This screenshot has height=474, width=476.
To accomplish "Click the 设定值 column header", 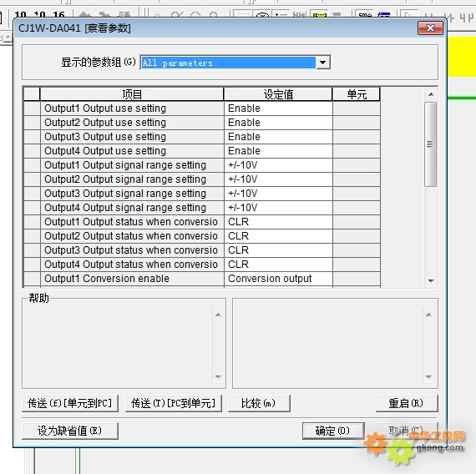I will point(278,94).
